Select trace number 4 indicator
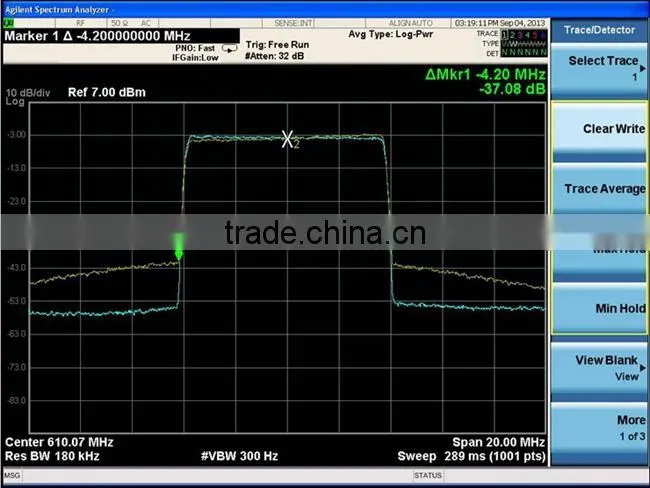The width and height of the screenshot is (650, 488). point(528,35)
